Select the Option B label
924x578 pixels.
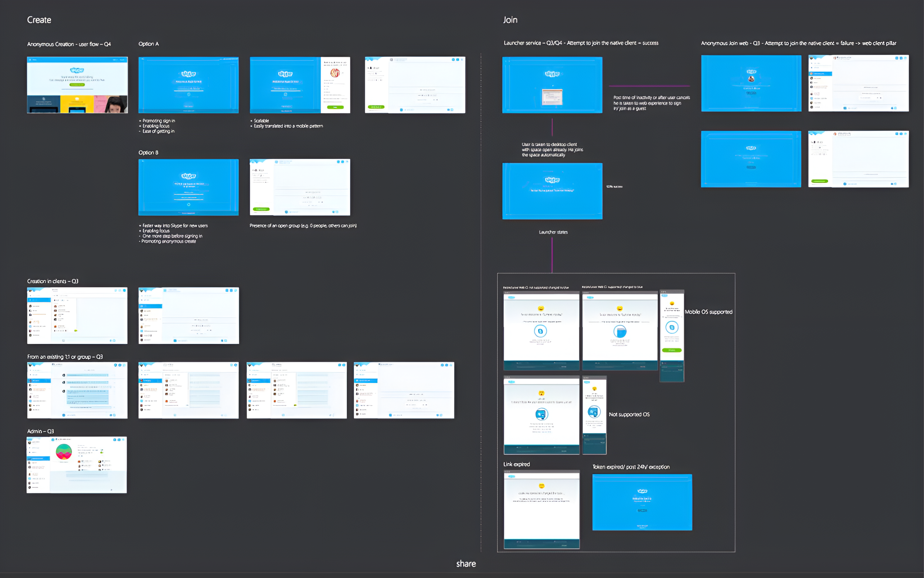(148, 152)
